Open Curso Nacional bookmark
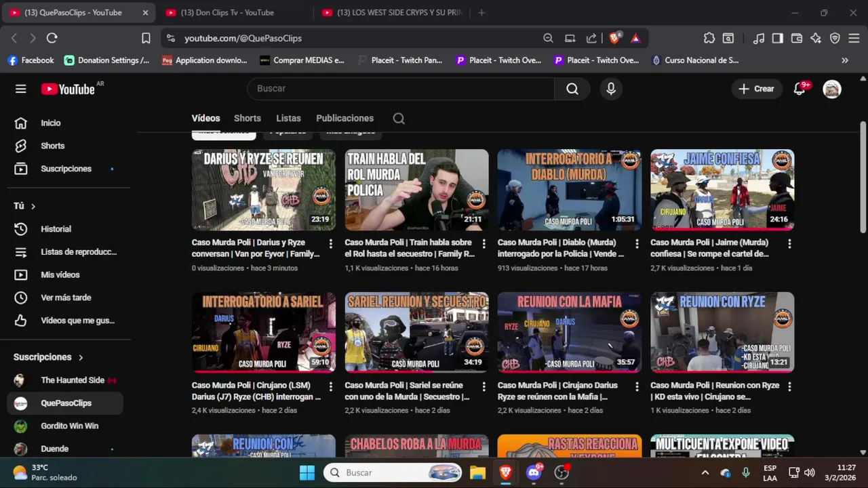Image resolution: width=868 pixels, height=488 pixels. tap(695, 60)
